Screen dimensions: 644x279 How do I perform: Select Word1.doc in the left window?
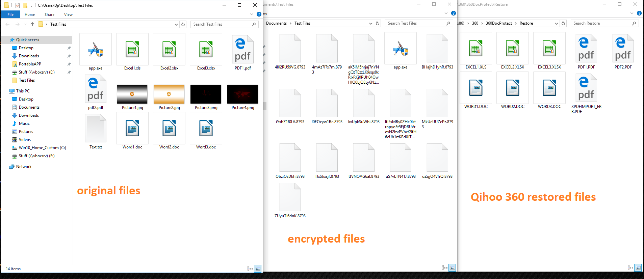pos(132,131)
